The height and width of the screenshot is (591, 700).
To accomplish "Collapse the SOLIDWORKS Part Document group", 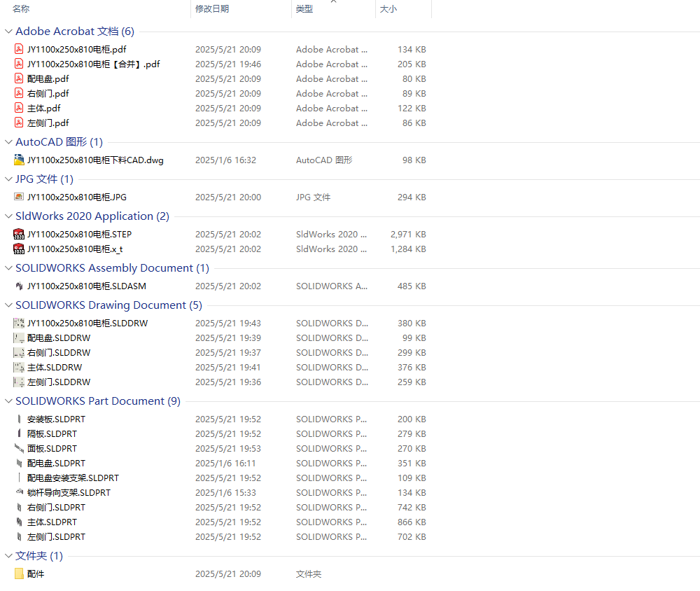I will click(x=8, y=401).
